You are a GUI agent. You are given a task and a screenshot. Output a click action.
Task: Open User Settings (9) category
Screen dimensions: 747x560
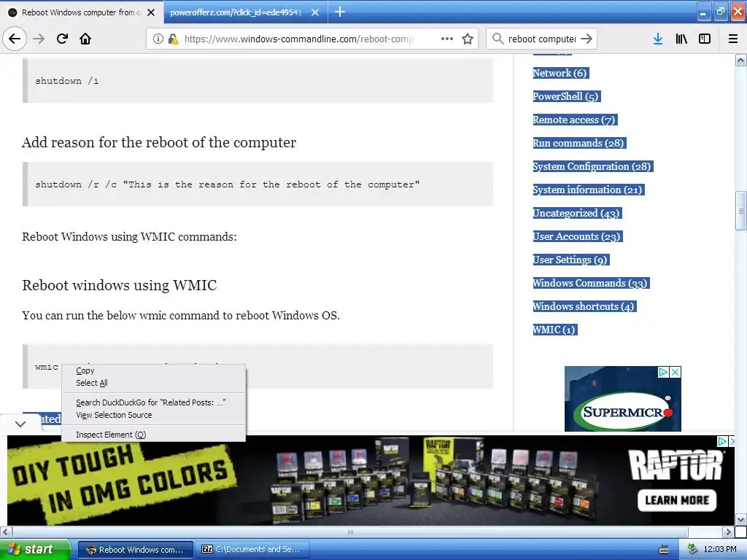[x=570, y=260]
